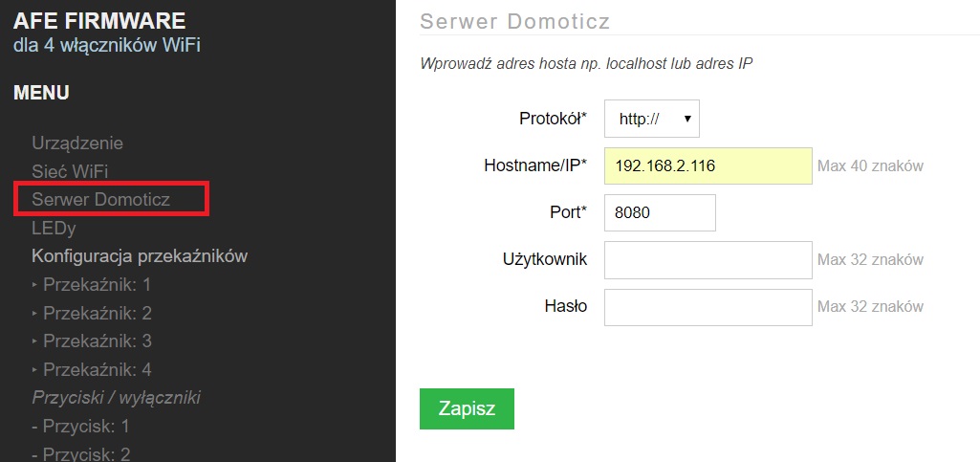Focus the Użytkownik input field
The image size is (980, 462).
(708, 259)
